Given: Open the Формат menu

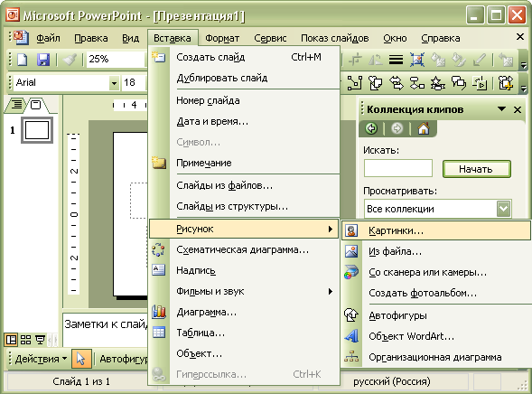Looking at the screenshot, I should pyautogui.click(x=222, y=38).
